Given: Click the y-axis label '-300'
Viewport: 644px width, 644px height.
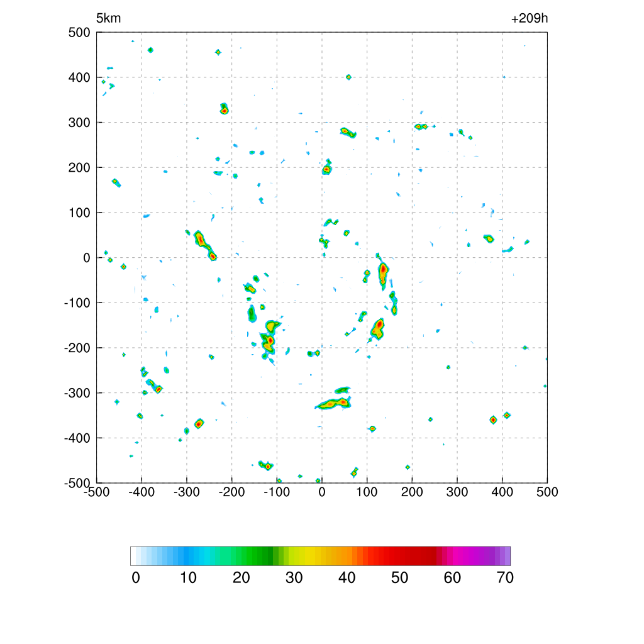Looking at the screenshot, I should click(77, 393).
